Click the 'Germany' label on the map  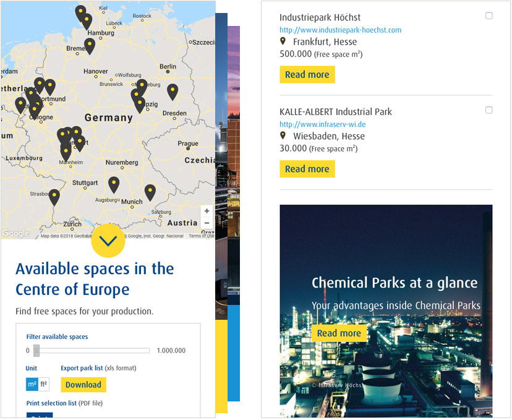coord(109,118)
